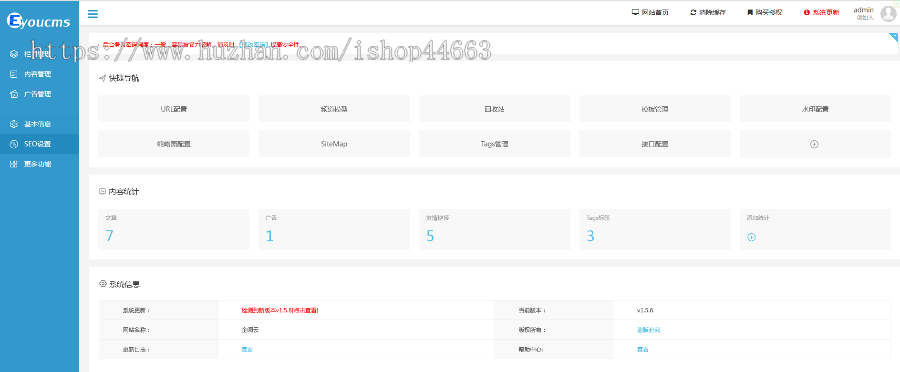Open the quick tile right of URL配置
The width and height of the screenshot is (900, 372).
334,108
